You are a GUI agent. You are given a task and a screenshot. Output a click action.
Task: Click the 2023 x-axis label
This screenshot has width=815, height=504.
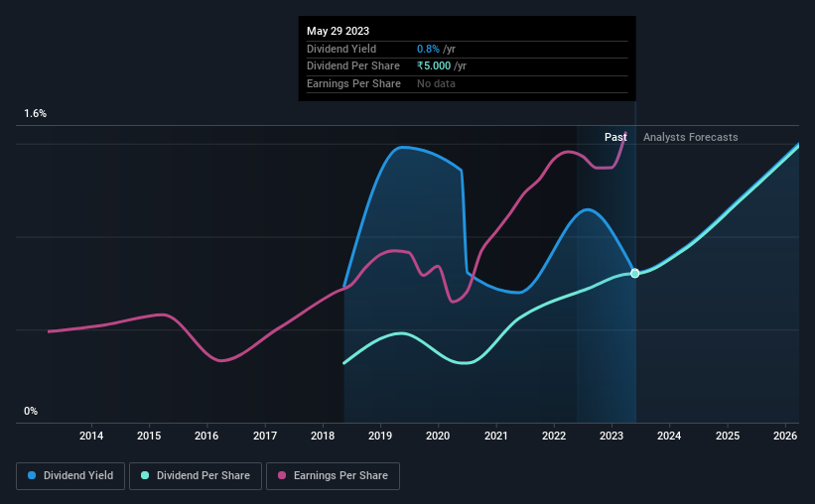point(611,436)
